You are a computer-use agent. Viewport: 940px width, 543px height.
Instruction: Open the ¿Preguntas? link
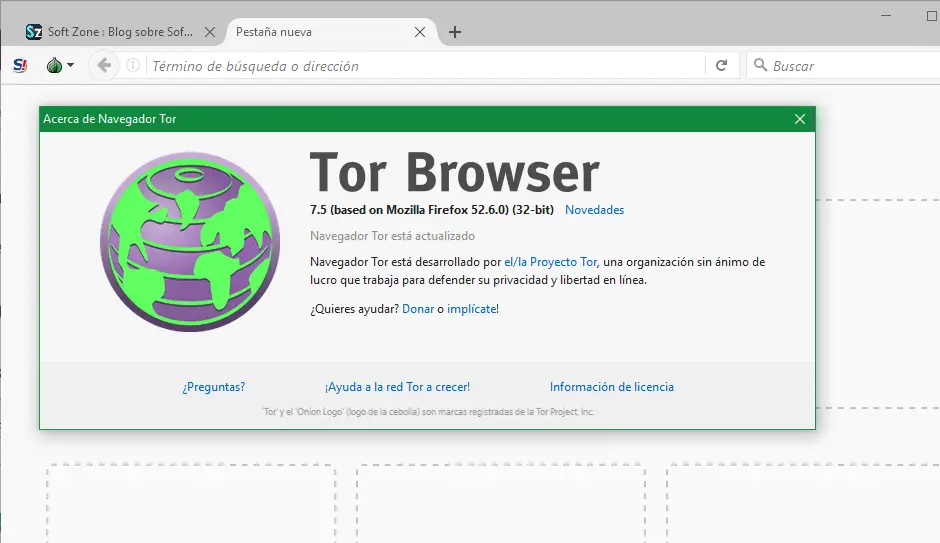pos(213,387)
